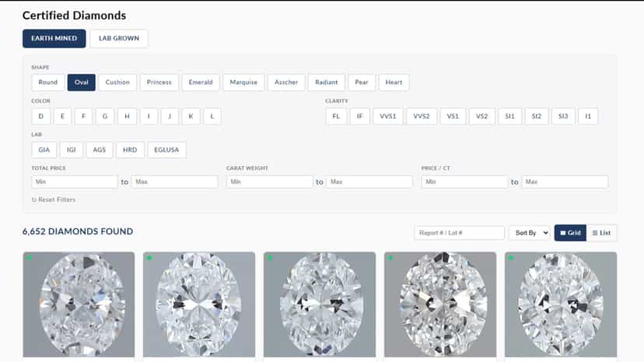The width and height of the screenshot is (644, 362).
Task: Select the Princess shape filter
Action: [159, 82]
